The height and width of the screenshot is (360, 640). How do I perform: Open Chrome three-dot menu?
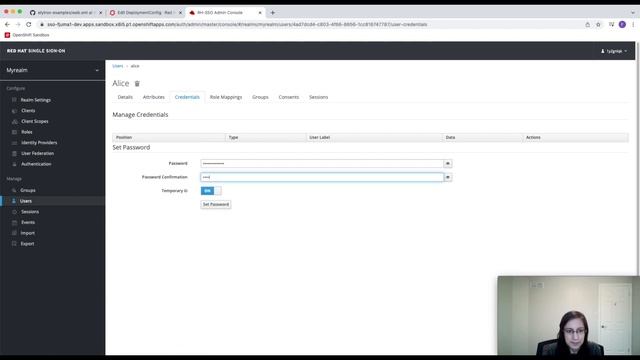tap(633, 24)
